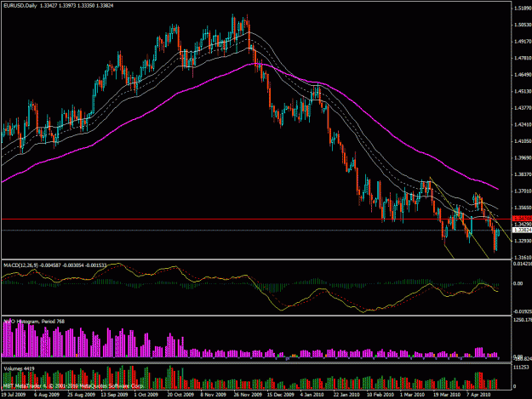This screenshot has height=399, width=532.
Task: Click the 13 Sep 2009 date label
Action: tap(114, 395)
